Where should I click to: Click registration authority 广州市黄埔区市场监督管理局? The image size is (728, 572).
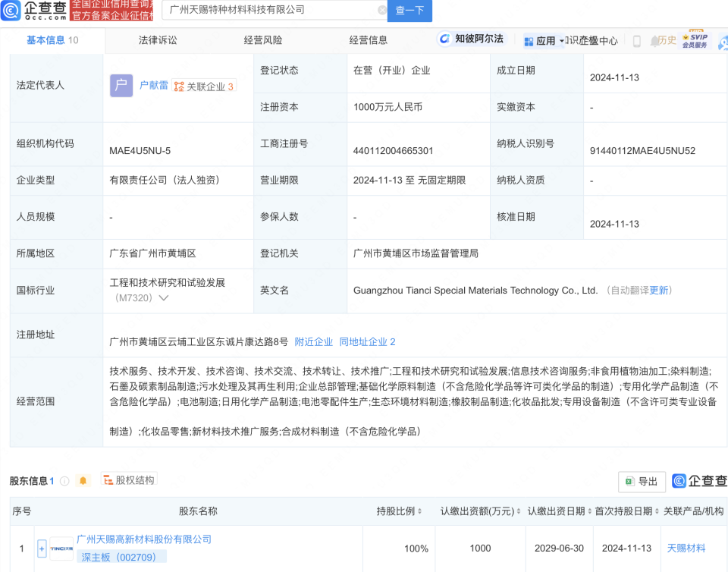pyautogui.click(x=416, y=253)
